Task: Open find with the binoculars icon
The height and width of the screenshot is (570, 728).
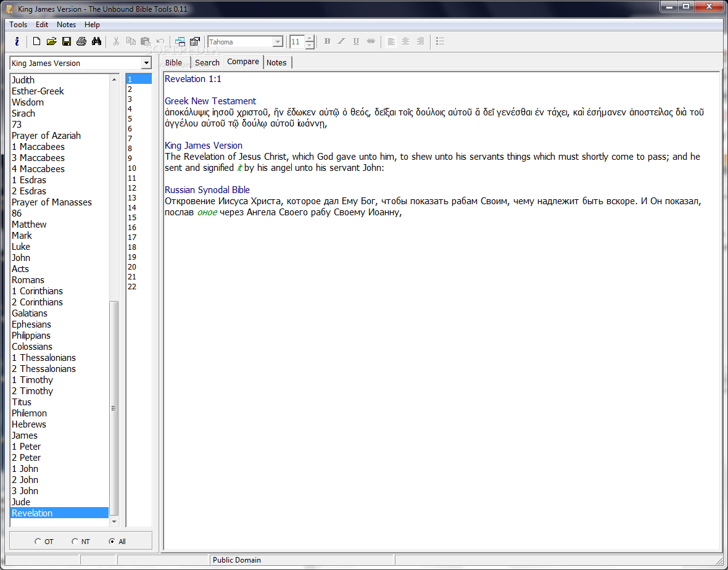Action: tap(96, 41)
